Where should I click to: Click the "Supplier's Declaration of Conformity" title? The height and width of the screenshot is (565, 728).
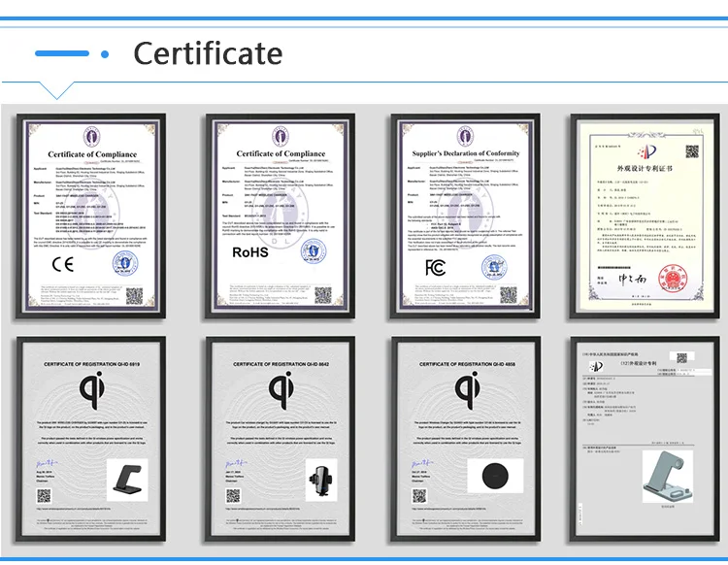466,153
